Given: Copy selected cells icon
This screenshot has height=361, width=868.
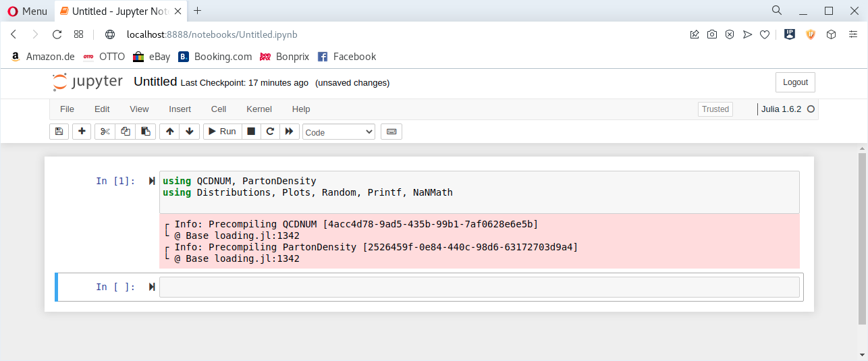Looking at the screenshot, I should pyautogui.click(x=125, y=132).
